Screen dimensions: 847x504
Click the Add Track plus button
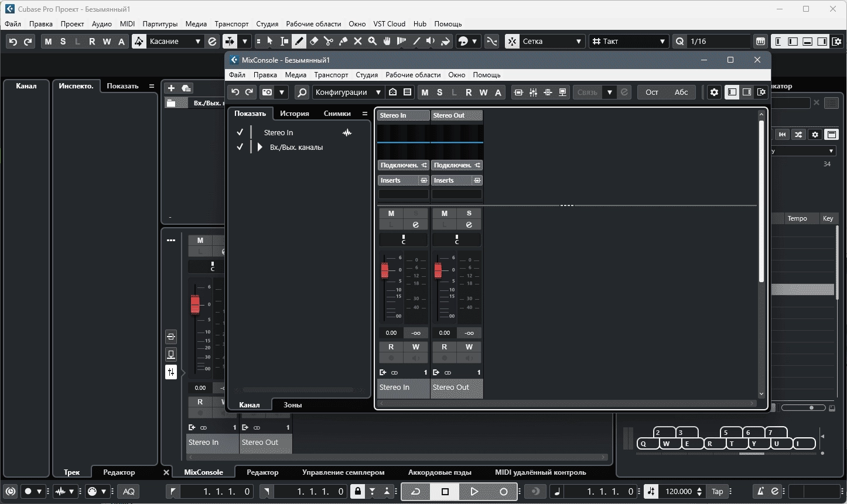pos(171,88)
